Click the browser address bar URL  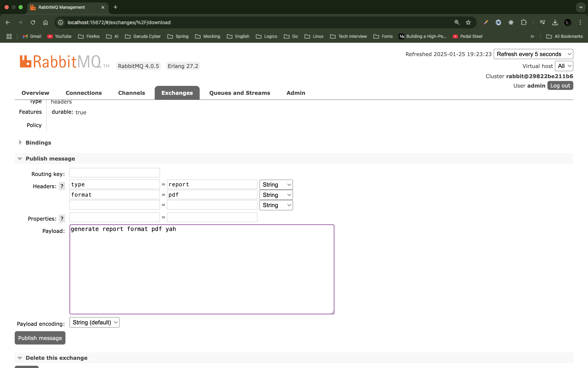119,22
